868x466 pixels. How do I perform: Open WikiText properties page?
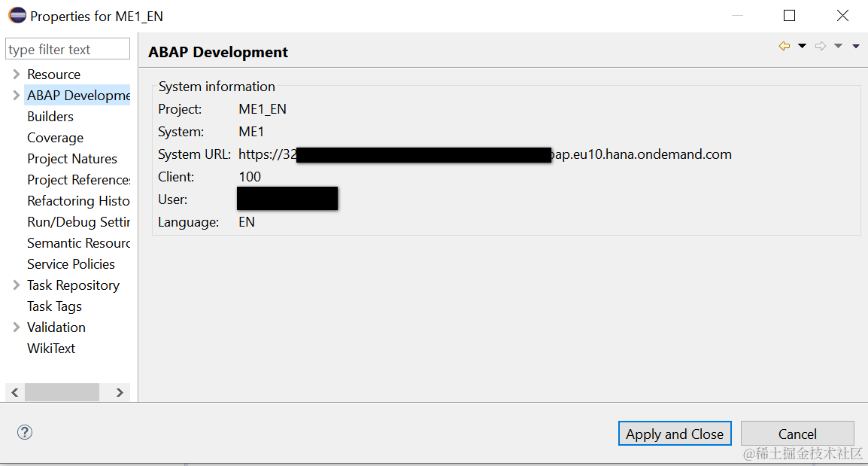coord(51,348)
